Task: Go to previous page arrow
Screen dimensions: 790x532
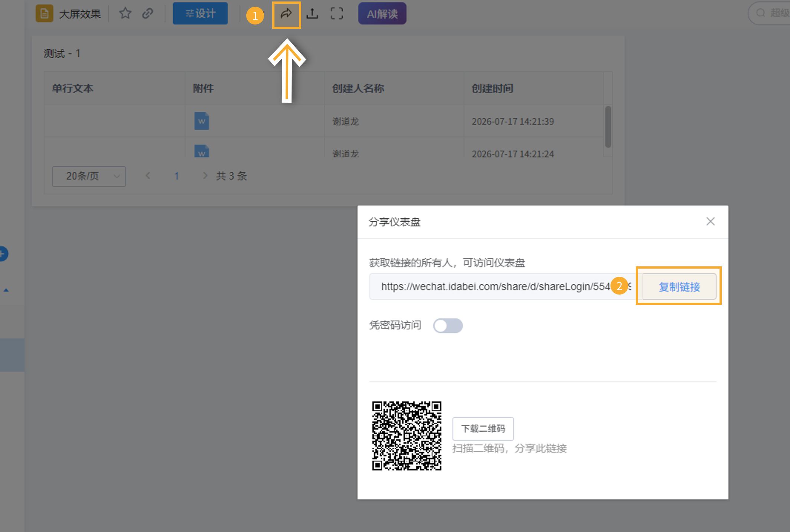Action: click(148, 176)
